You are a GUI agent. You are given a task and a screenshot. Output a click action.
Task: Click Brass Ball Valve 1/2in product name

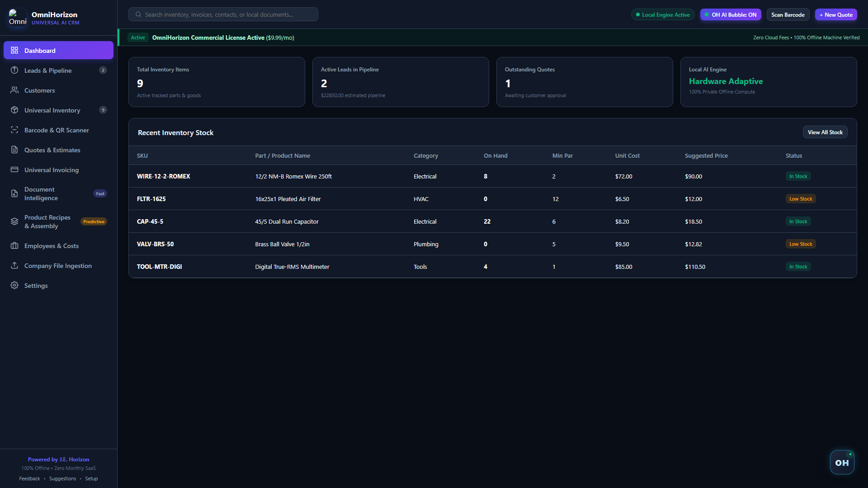[x=282, y=244]
